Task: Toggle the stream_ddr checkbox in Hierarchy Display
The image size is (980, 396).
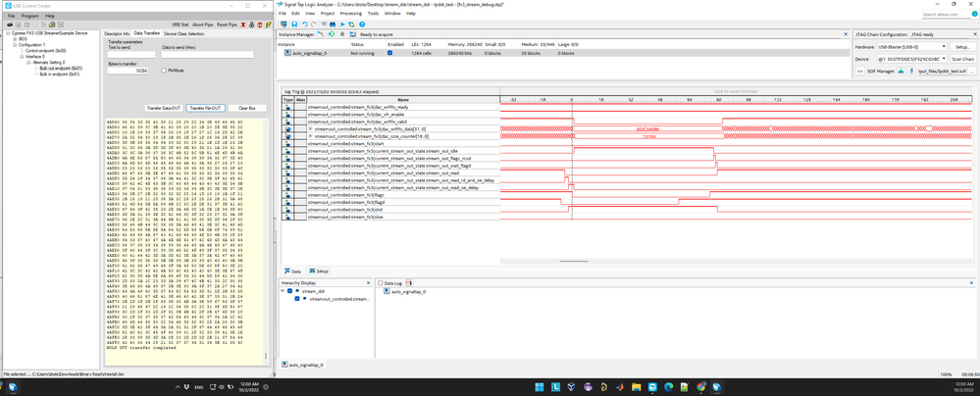Action: [290, 290]
